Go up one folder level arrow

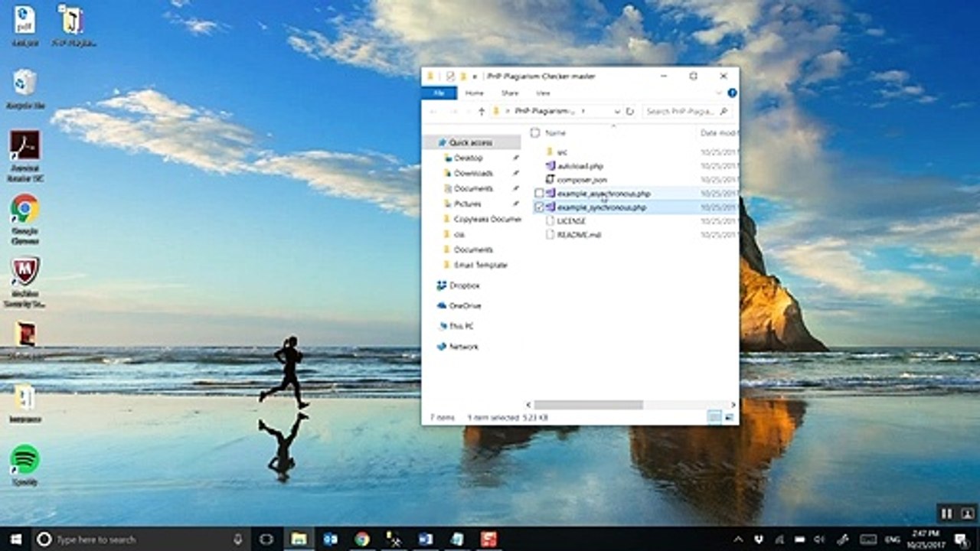482,112
